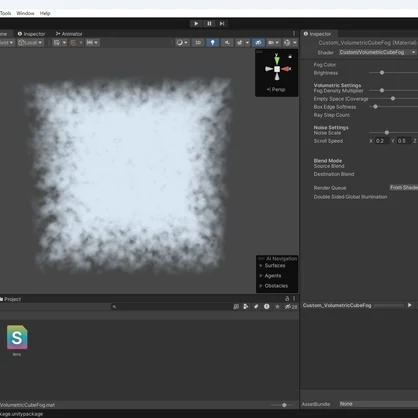
Task: Open the Tools menu
Action: tap(5, 13)
